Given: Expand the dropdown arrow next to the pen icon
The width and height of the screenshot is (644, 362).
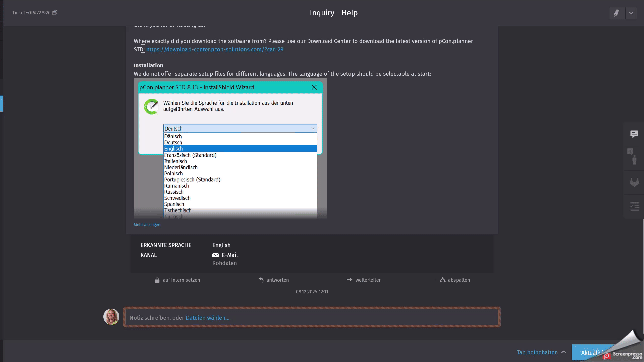Looking at the screenshot, I should tap(631, 13).
